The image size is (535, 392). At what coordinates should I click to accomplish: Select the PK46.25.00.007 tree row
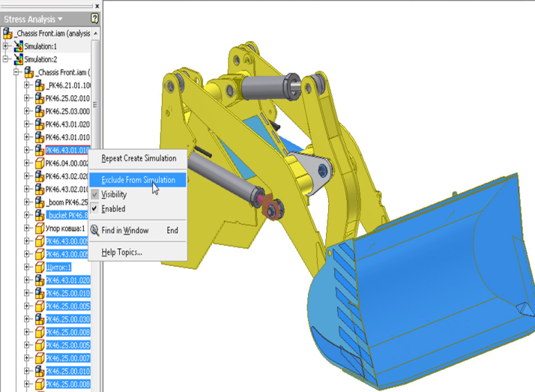click(68, 358)
